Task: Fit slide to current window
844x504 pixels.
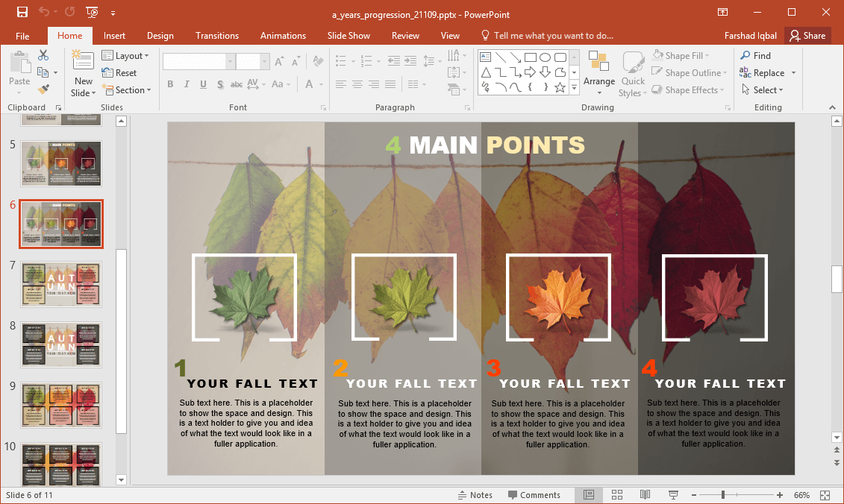Action: coord(825,495)
